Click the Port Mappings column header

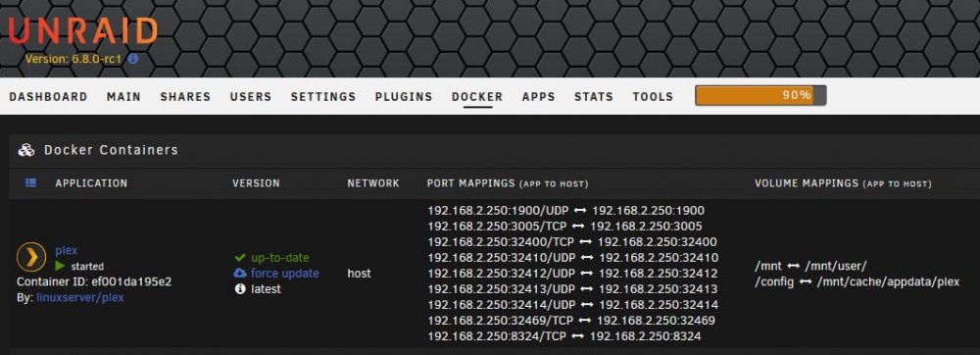[508, 183]
